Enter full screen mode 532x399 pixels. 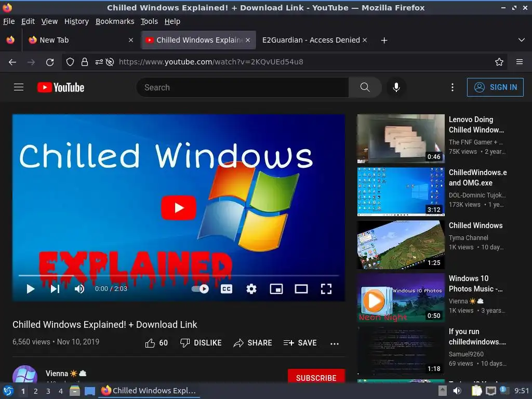(326, 289)
